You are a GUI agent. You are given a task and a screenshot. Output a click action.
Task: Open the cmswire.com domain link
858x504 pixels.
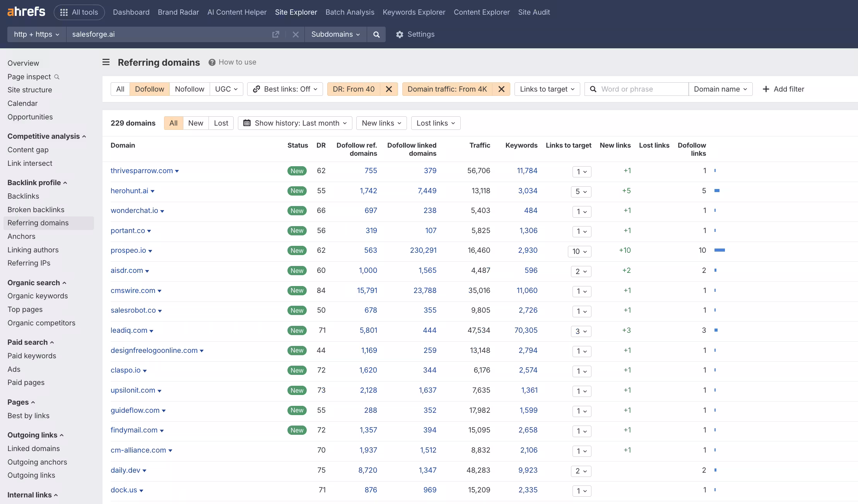pos(133,290)
